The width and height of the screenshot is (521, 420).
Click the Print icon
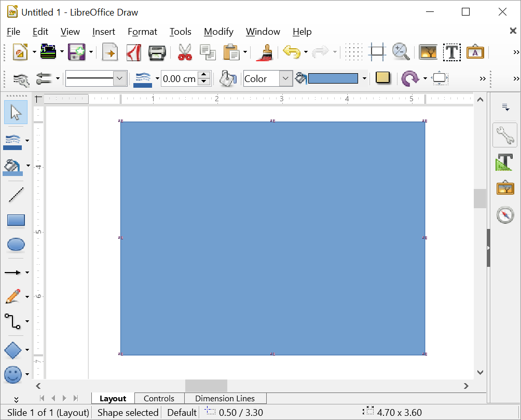[x=157, y=52]
